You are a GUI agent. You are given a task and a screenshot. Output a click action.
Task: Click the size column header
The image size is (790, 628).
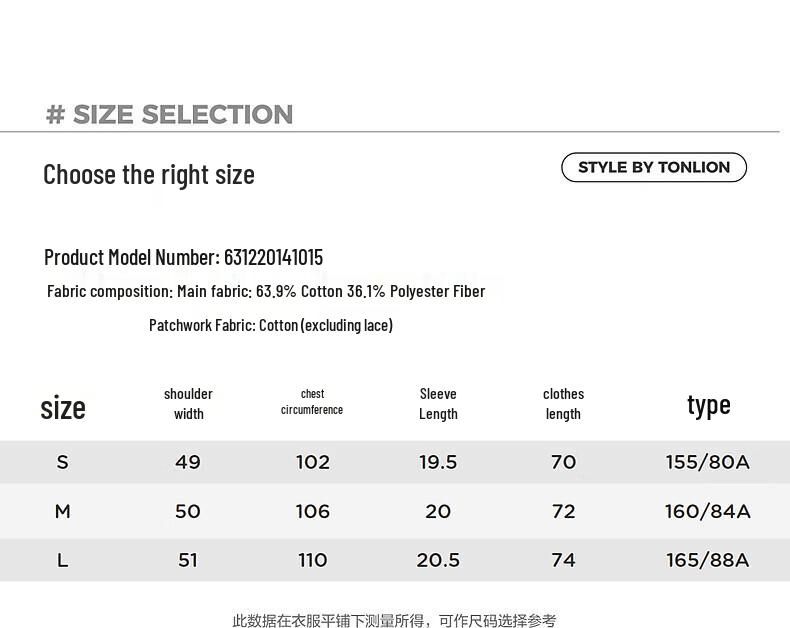tap(63, 407)
